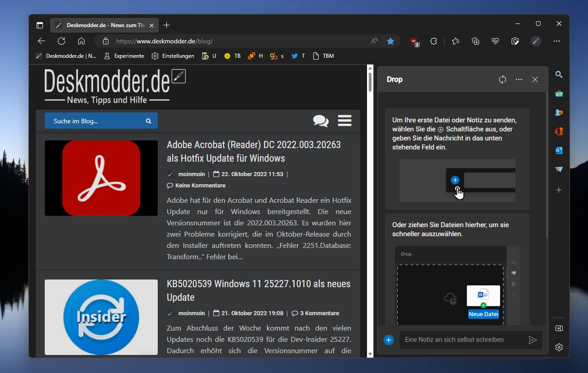Click the Drop plus add file button

click(x=389, y=340)
